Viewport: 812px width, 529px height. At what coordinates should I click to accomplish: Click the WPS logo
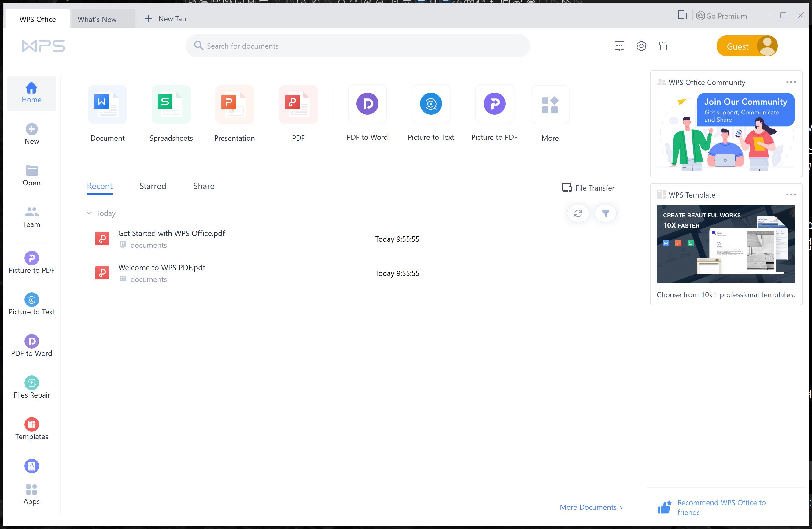tap(43, 46)
